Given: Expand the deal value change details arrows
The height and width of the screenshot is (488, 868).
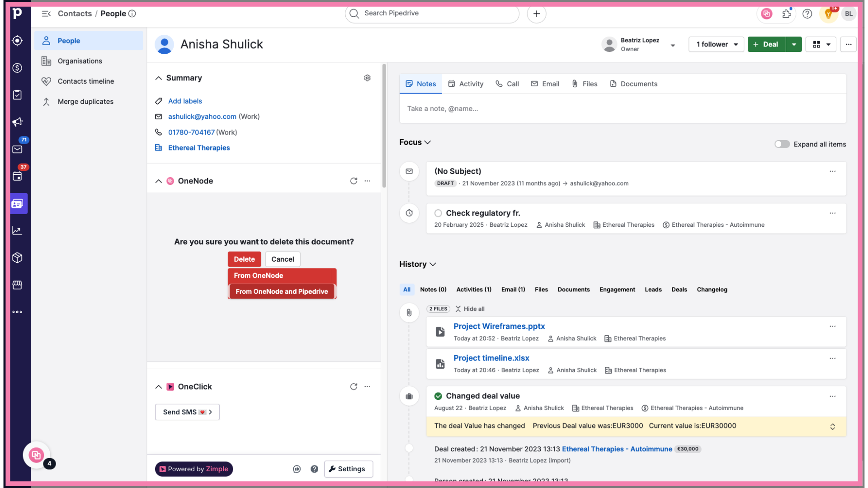Looking at the screenshot, I should tap(833, 427).
